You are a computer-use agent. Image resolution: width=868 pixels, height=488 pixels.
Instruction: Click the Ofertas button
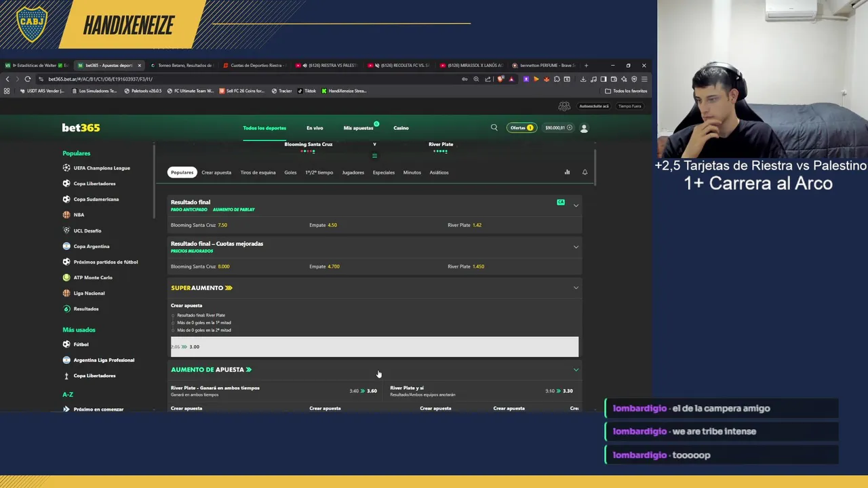pyautogui.click(x=521, y=127)
